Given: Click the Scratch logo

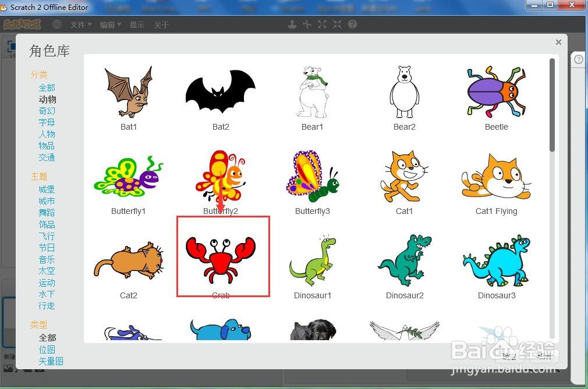Looking at the screenshot, I should point(22,24).
